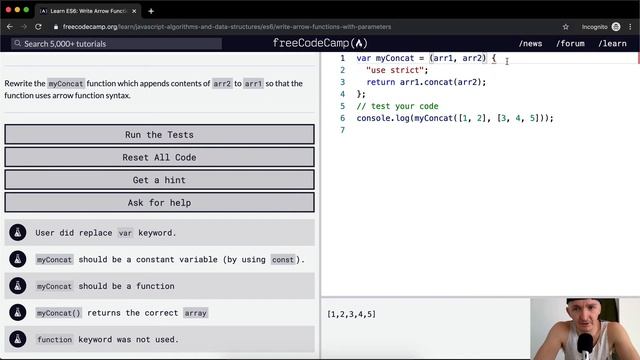Viewport: 640px width, 360px height.
Task: Click line number 7 in the editor
Action: [342, 130]
